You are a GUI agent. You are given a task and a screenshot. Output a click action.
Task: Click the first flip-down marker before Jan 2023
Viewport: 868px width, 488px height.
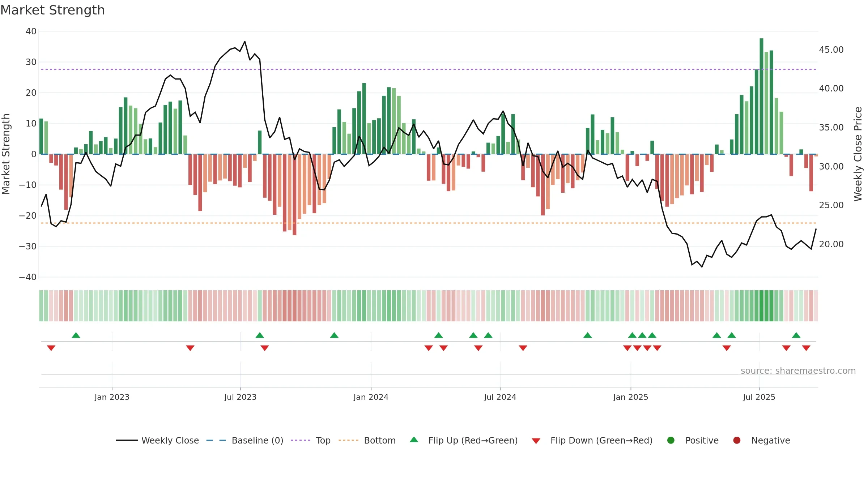pyautogui.click(x=51, y=348)
